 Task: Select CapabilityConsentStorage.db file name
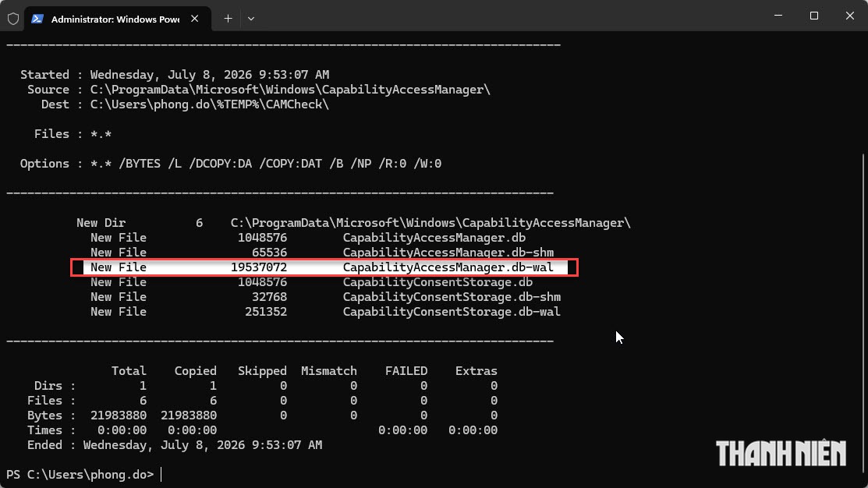click(x=438, y=282)
